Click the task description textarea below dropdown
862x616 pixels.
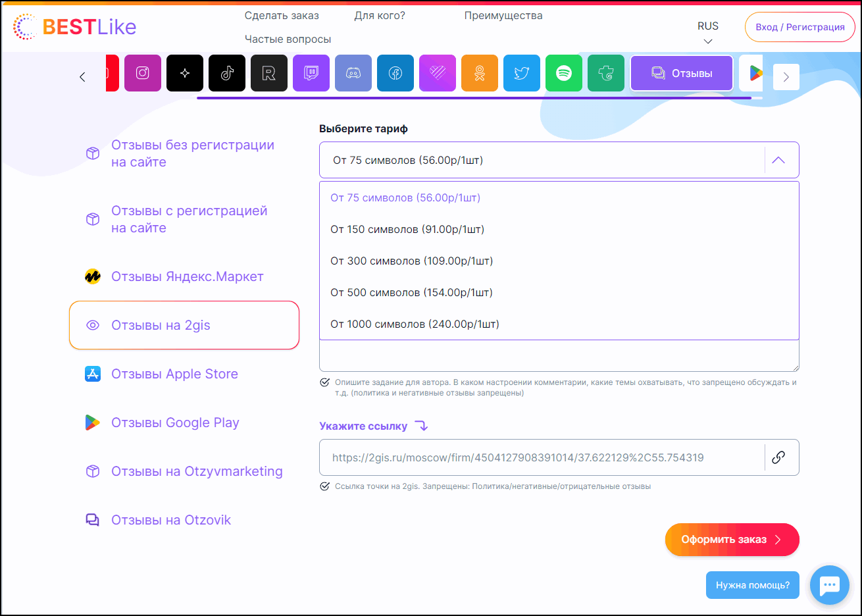pyautogui.click(x=559, y=356)
